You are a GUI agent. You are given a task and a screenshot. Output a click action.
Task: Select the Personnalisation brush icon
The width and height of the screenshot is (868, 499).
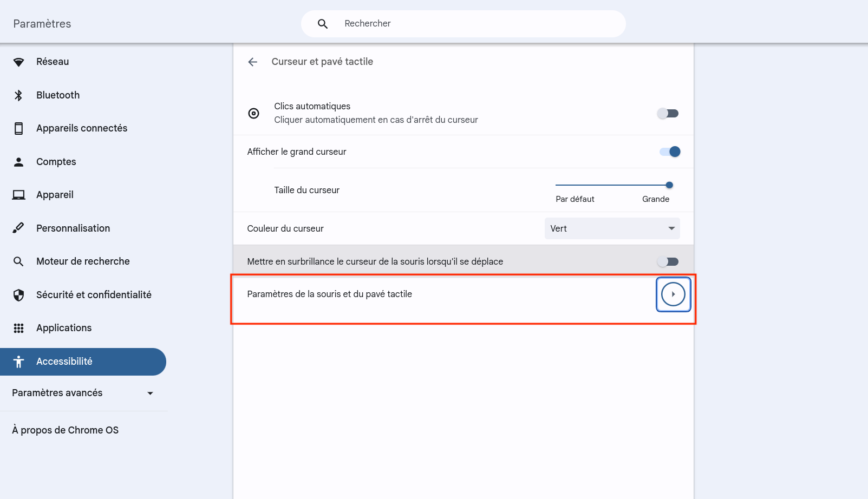pos(18,228)
